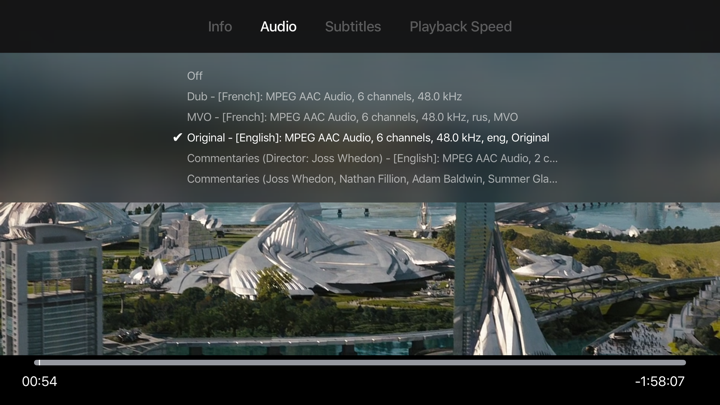720x405 pixels.
Task: Pick Commentaries Director Joss Whedon audio track
Action: (372, 158)
